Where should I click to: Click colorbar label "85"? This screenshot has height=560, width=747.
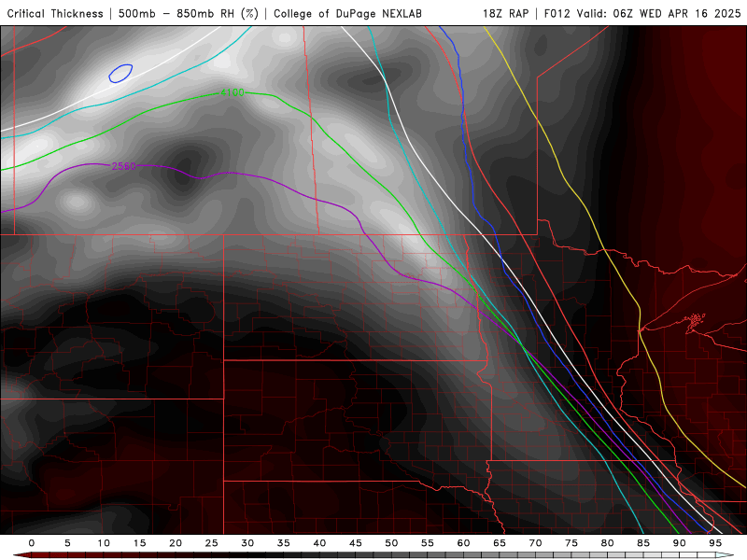(643, 543)
